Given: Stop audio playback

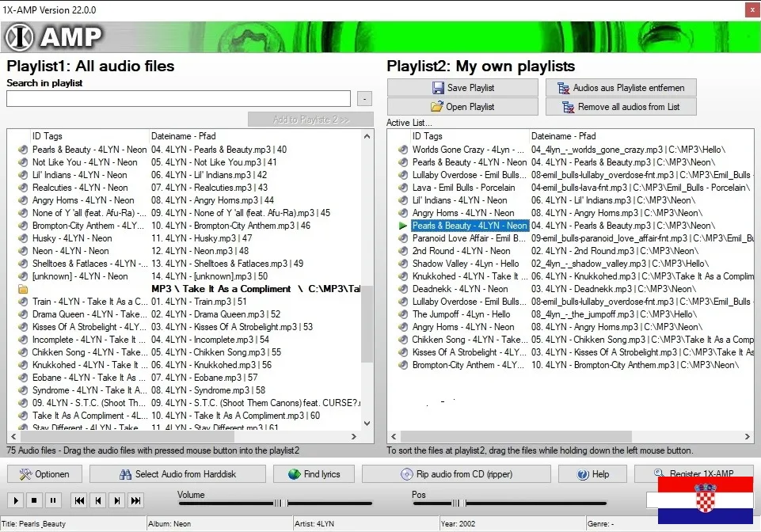Looking at the screenshot, I should pyautogui.click(x=34, y=500).
